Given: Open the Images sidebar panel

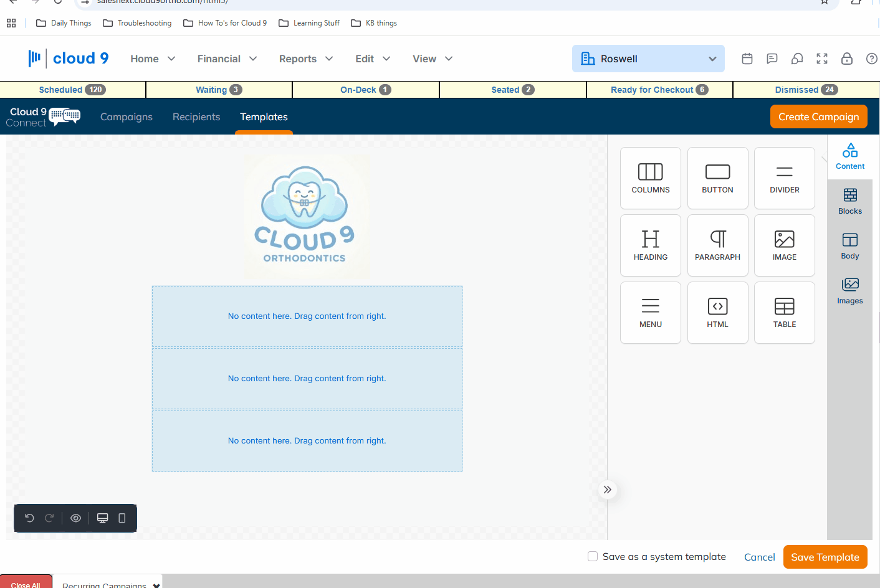Looking at the screenshot, I should click(850, 292).
